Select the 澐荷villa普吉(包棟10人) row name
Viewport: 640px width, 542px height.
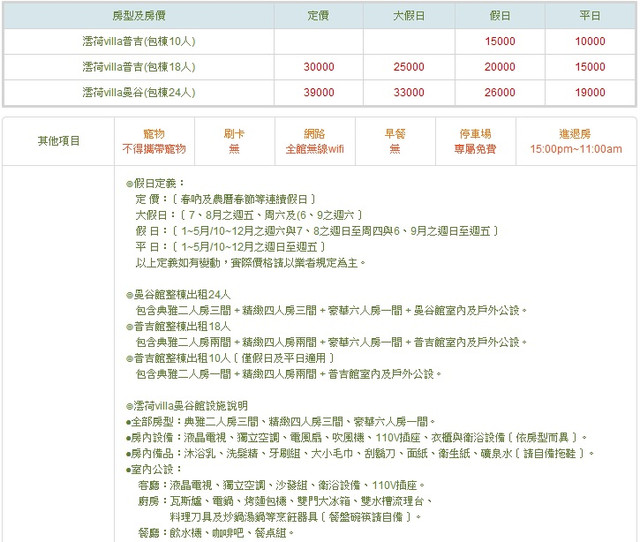coord(139,41)
